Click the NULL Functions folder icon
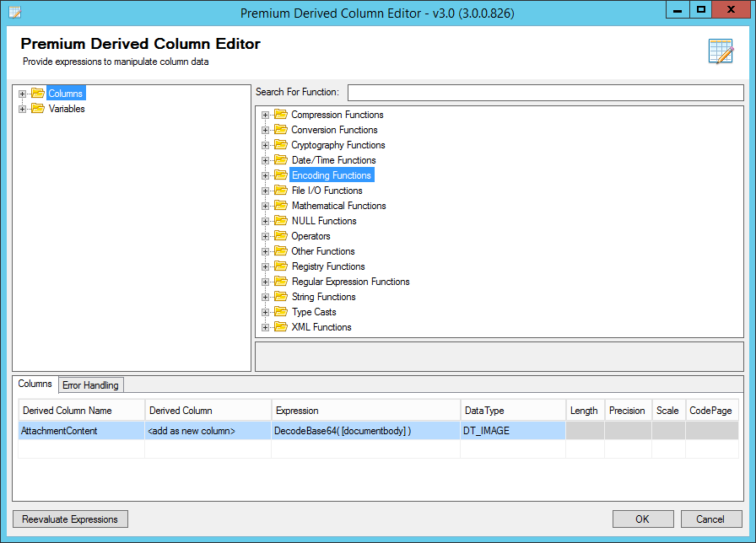 [281, 221]
